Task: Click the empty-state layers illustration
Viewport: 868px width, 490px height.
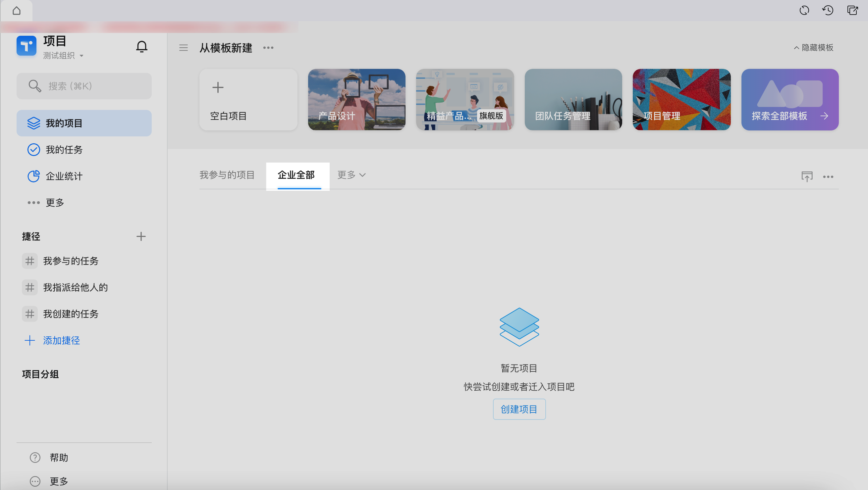Action: (519, 327)
